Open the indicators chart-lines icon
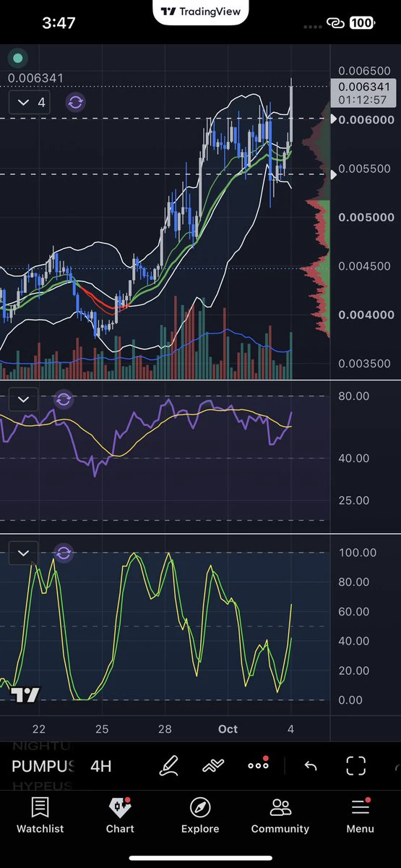401x868 pixels. [213, 765]
